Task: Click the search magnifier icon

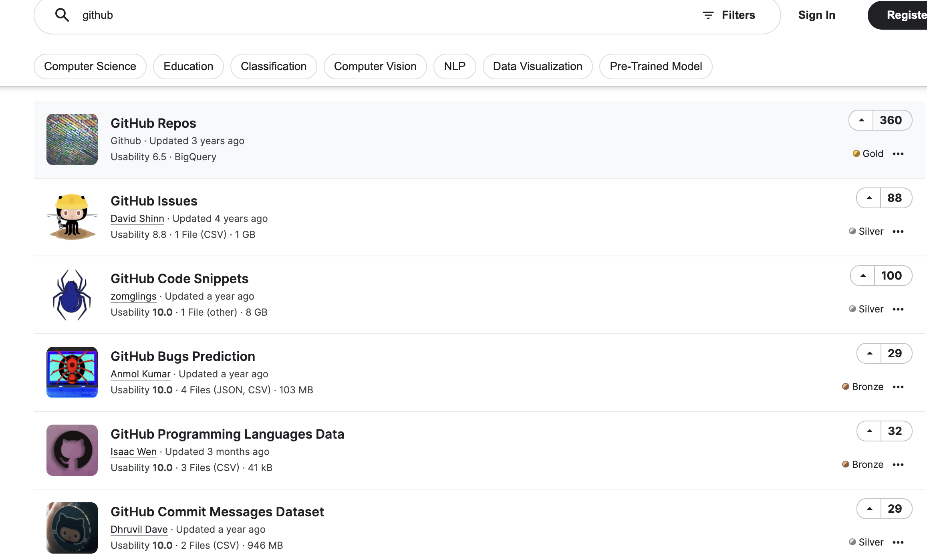Action: coord(62,15)
